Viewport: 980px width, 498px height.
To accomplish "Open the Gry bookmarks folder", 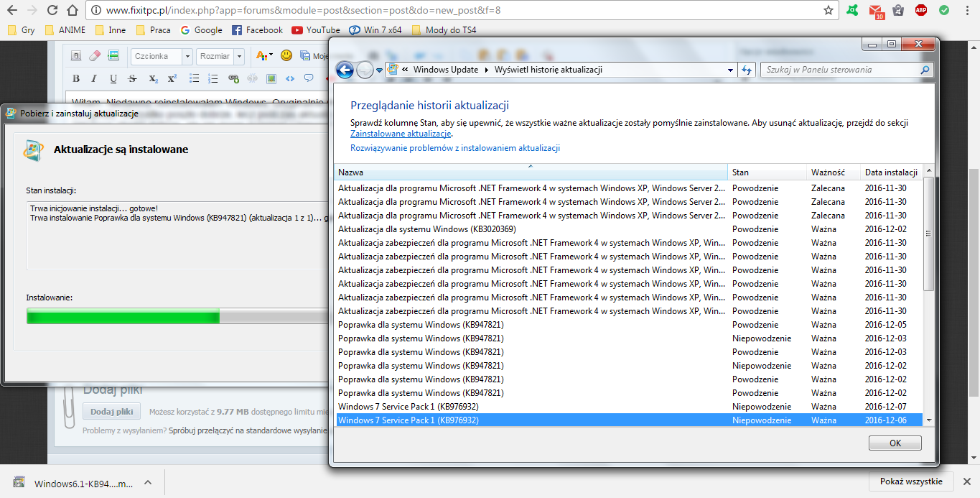I will click(x=21, y=30).
